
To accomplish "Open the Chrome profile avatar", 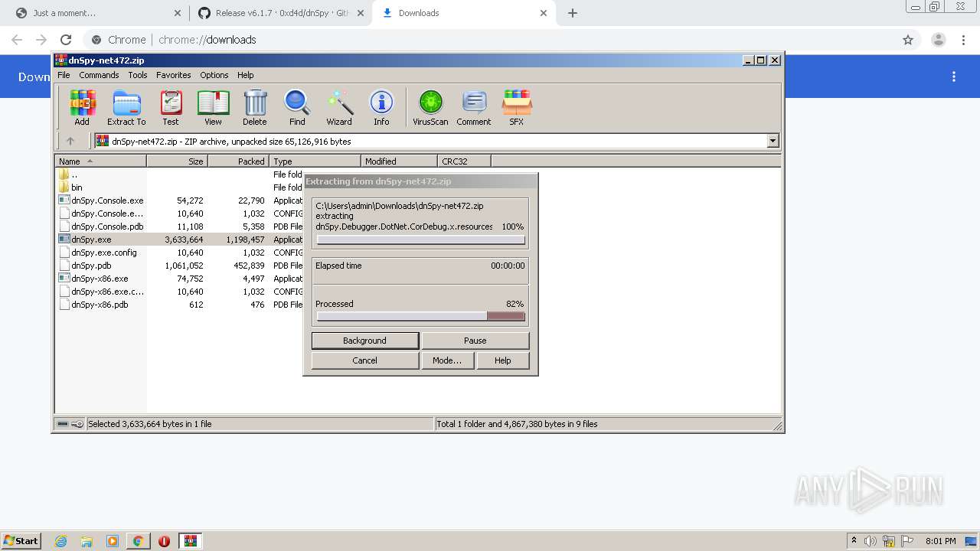I will tap(939, 40).
